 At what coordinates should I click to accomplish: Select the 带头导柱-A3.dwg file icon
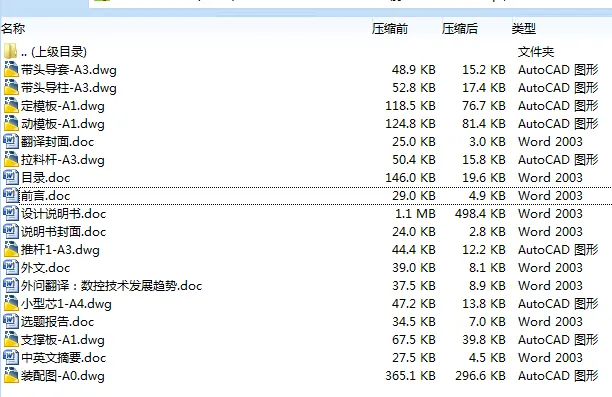click(x=11, y=87)
